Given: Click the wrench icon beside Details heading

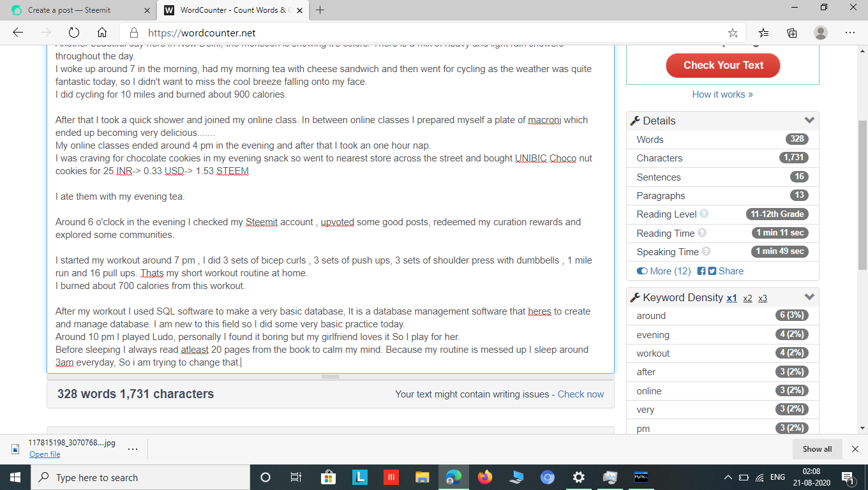Looking at the screenshot, I should click(x=635, y=120).
